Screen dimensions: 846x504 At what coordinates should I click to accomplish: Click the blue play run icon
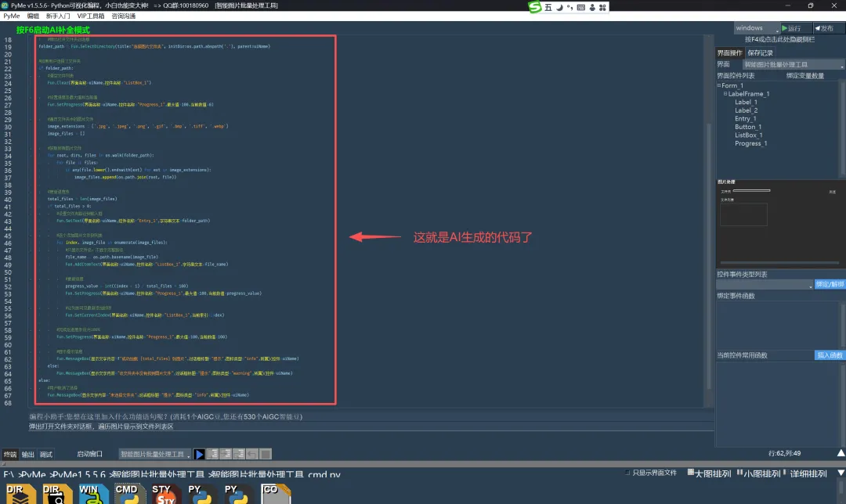pos(199,455)
